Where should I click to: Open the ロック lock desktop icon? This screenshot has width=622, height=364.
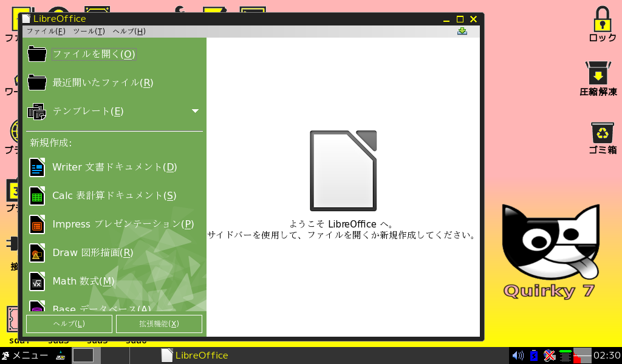[602, 24]
